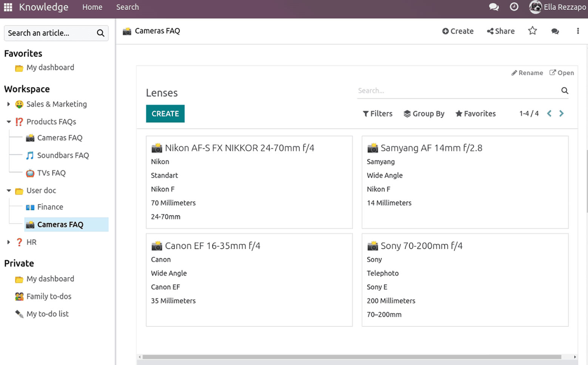This screenshot has height=365, width=588.
Task: Click scrollbar left arrow at bottom
Action: (140, 357)
